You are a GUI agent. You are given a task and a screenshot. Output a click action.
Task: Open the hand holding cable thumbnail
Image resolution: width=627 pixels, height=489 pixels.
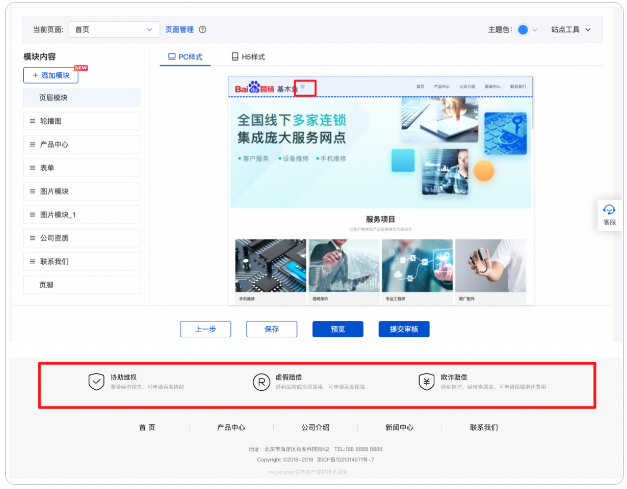[x=490, y=265]
